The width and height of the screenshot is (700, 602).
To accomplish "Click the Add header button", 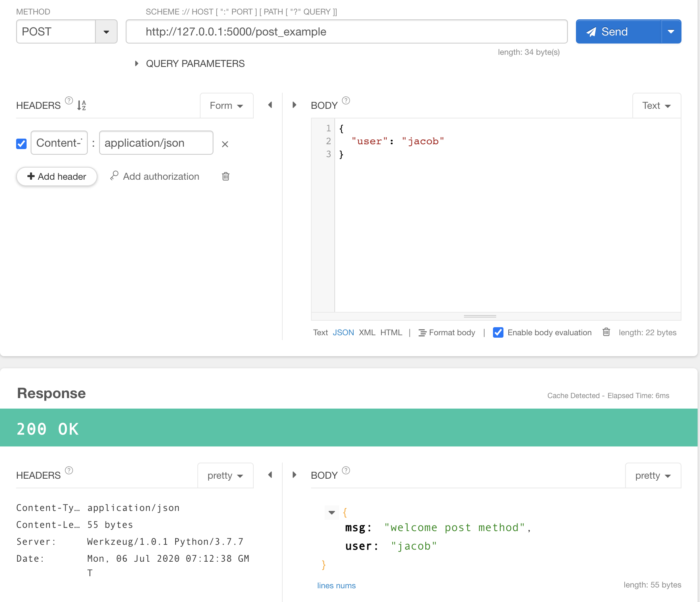I will [x=57, y=176].
